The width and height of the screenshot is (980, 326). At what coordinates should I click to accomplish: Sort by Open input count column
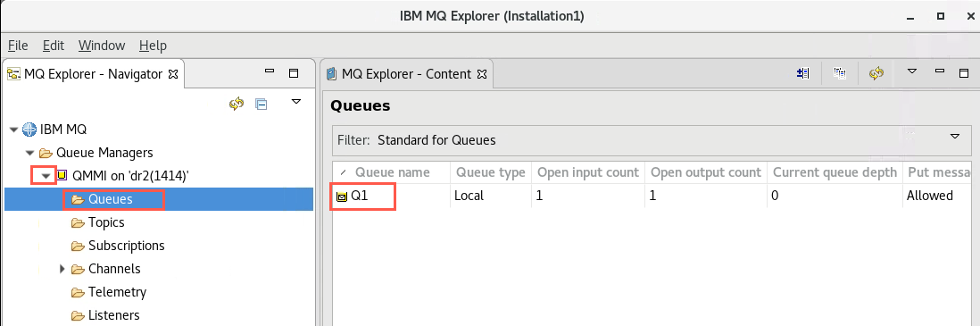tap(588, 172)
